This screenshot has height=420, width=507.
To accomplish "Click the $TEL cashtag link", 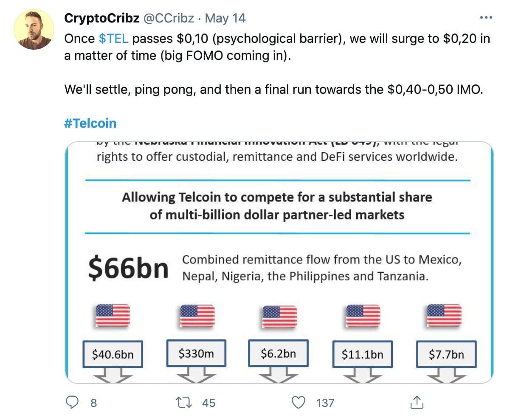I will 113,39.
